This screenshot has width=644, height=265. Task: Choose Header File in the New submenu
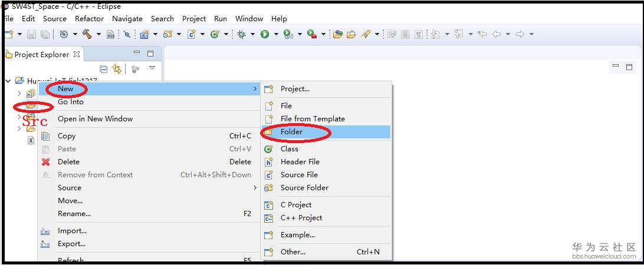(327, 161)
